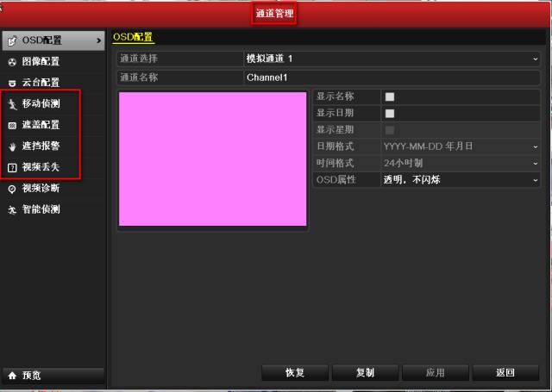Select the OSD配置 tab header
This screenshot has width=552, height=392.
133,37
